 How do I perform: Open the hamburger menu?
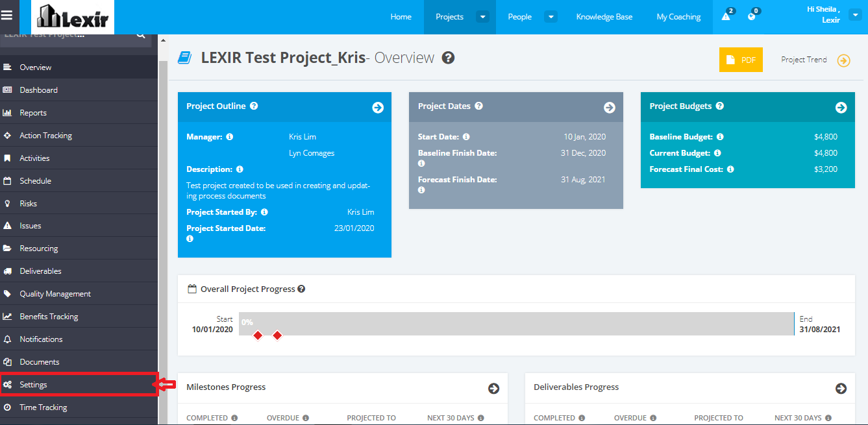pyautogui.click(x=6, y=15)
